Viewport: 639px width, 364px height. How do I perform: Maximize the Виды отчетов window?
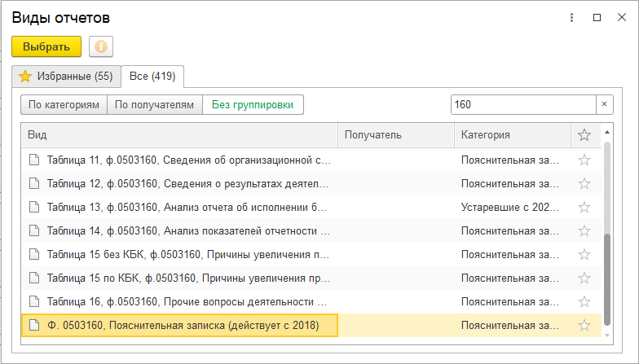click(x=597, y=18)
